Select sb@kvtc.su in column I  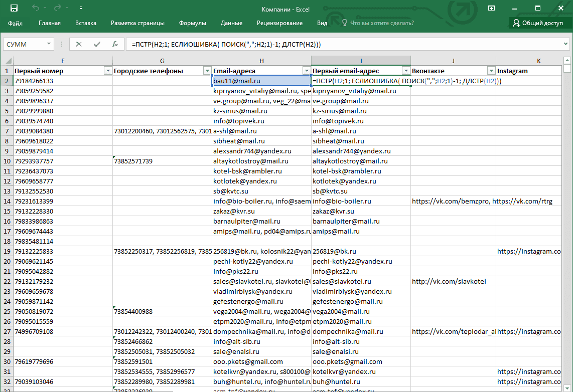coord(361,191)
